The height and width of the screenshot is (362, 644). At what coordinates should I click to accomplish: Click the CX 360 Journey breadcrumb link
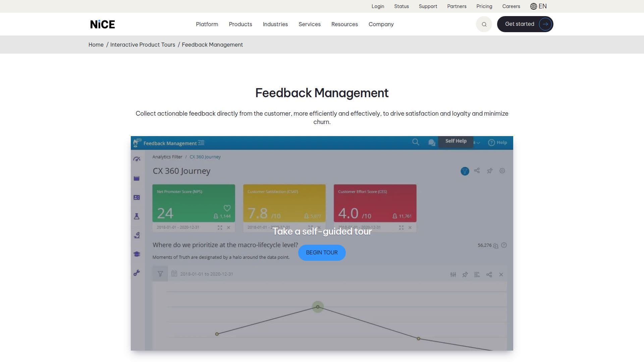[x=205, y=157]
